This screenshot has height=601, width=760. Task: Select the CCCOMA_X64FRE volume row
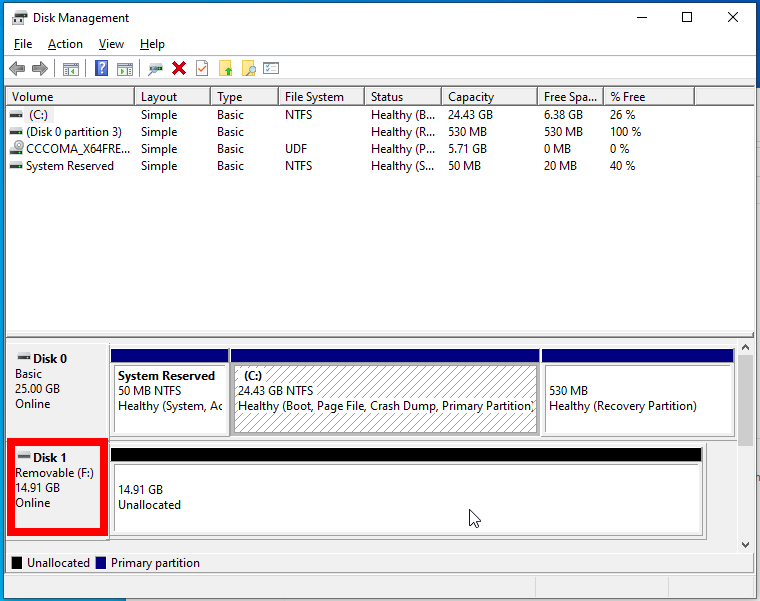pyautogui.click(x=351, y=149)
